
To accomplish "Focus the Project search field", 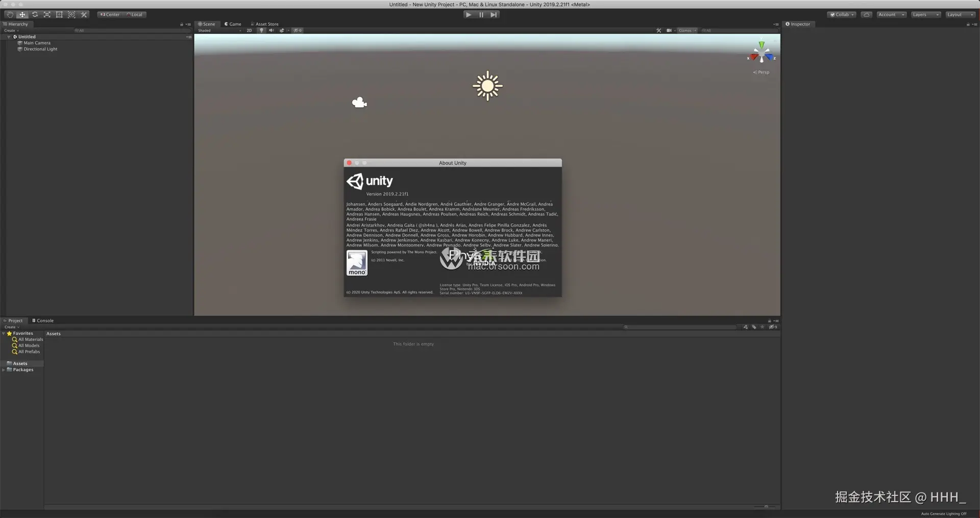I will coord(680,327).
